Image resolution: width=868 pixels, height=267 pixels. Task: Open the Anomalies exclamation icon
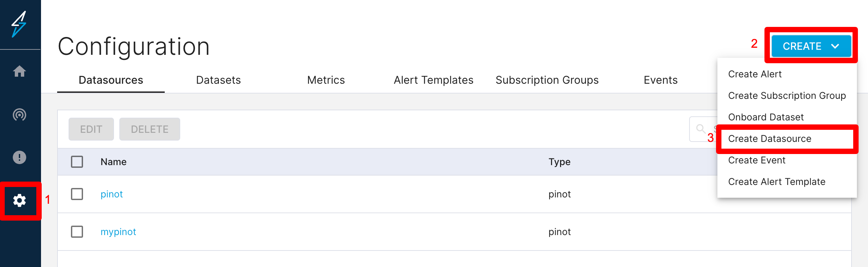coord(19,157)
